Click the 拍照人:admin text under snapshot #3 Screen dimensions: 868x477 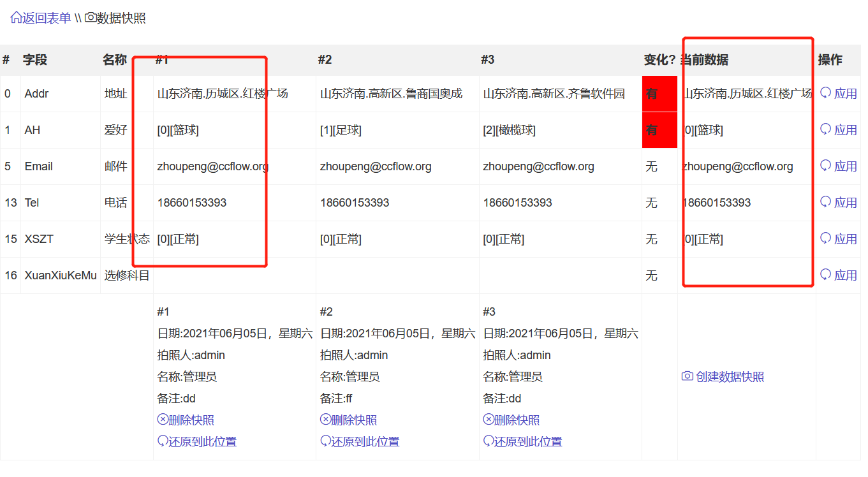coord(517,355)
